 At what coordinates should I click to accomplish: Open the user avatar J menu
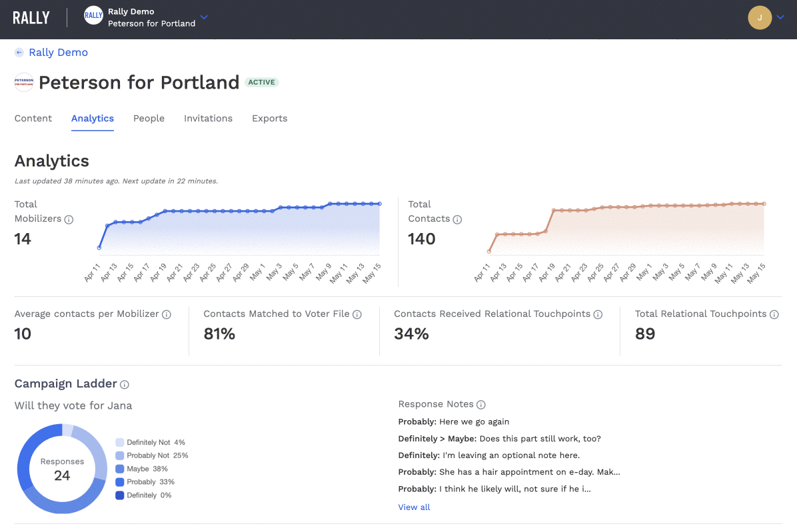pos(760,18)
